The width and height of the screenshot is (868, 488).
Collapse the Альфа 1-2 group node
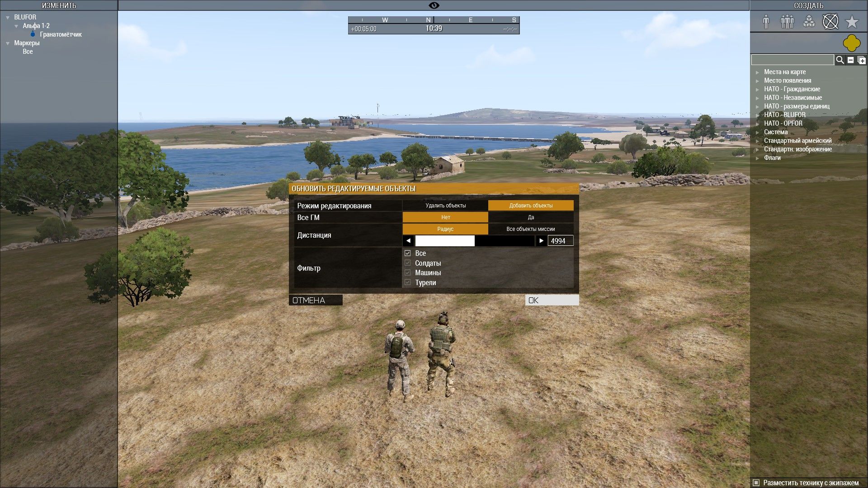click(x=17, y=26)
